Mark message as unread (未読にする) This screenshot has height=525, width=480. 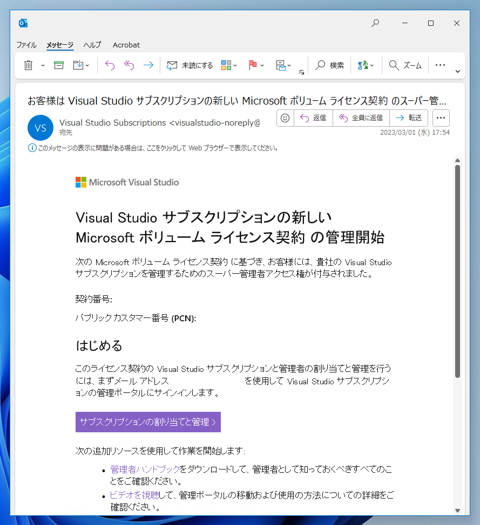[189, 65]
